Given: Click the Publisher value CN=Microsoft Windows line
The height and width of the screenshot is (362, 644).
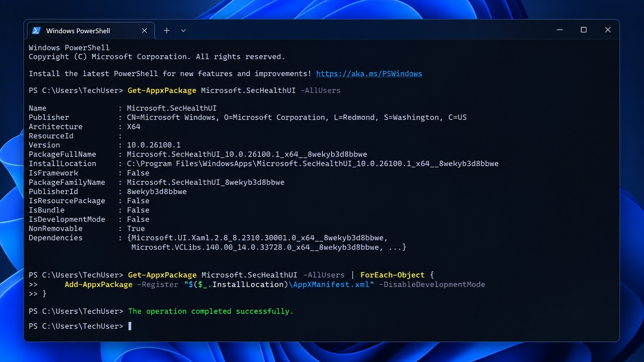Looking at the screenshot, I should tap(297, 117).
